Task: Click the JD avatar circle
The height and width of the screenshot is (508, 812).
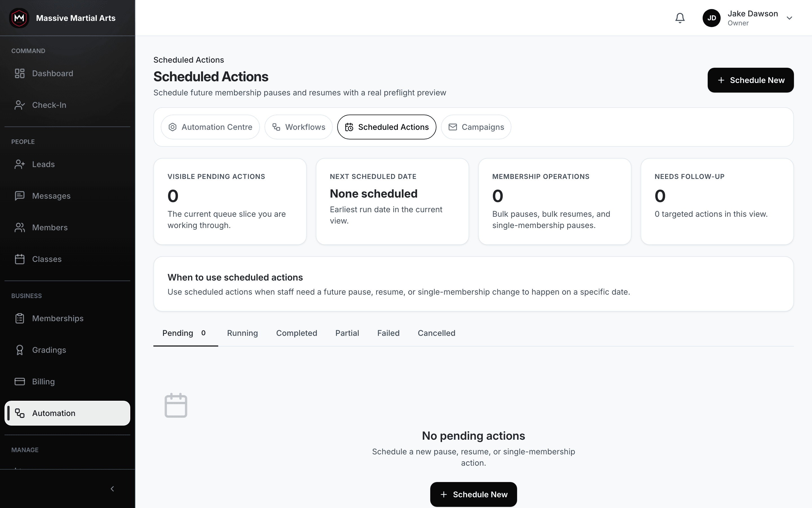Action: pyautogui.click(x=711, y=18)
